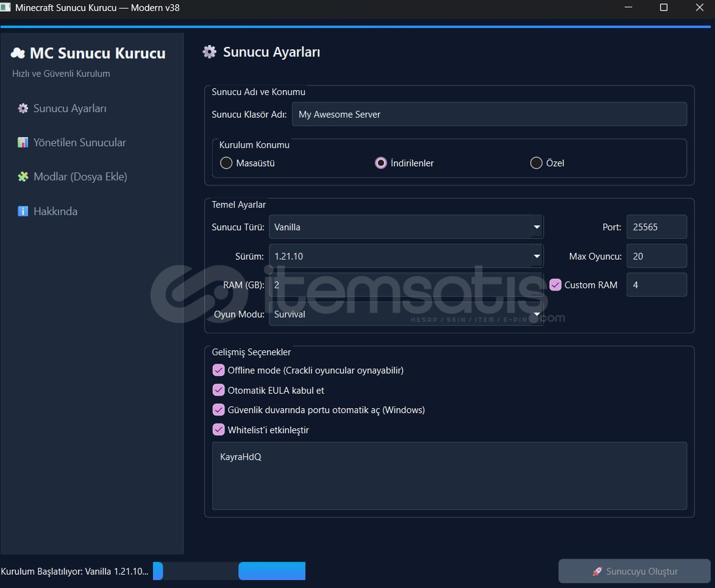
Task: Expand the Sürüm version dropdown
Action: pos(536,256)
